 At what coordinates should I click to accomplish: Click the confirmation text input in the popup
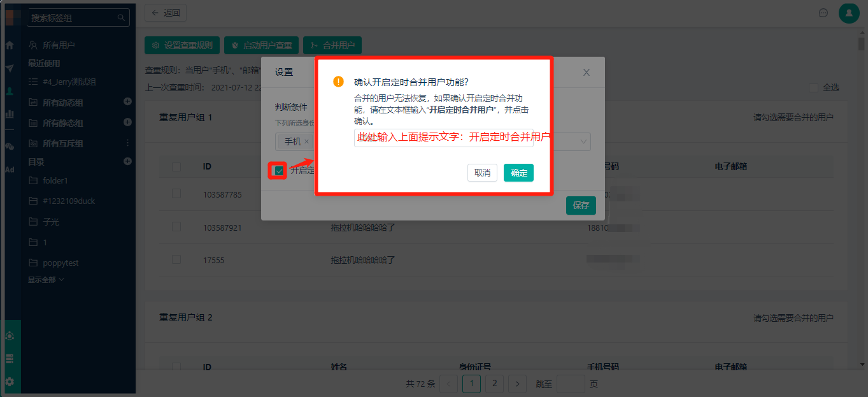pyautogui.click(x=444, y=138)
